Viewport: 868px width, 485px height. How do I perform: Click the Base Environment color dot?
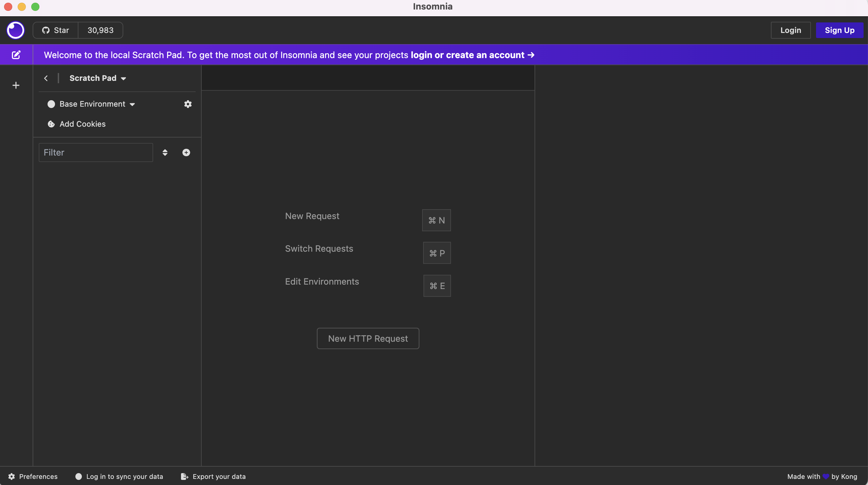point(51,104)
